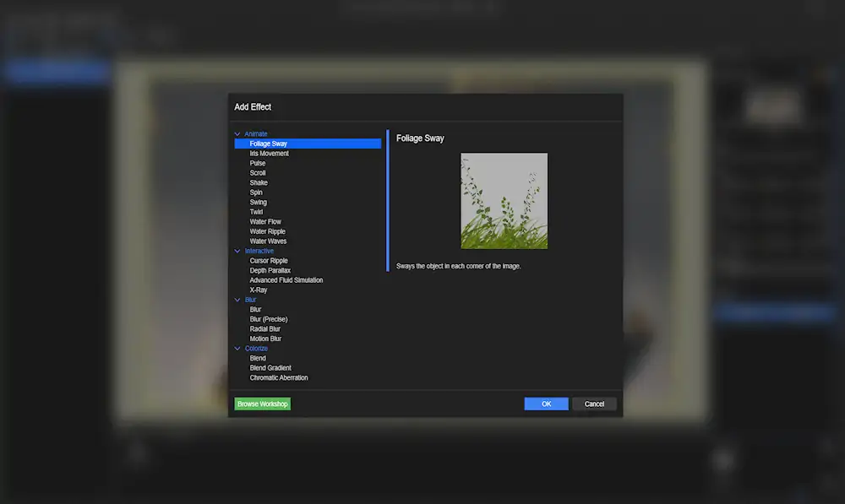Choose the Water Ripple effect
Viewport: 845px width, 504px height.
pyautogui.click(x=267, y=231)
